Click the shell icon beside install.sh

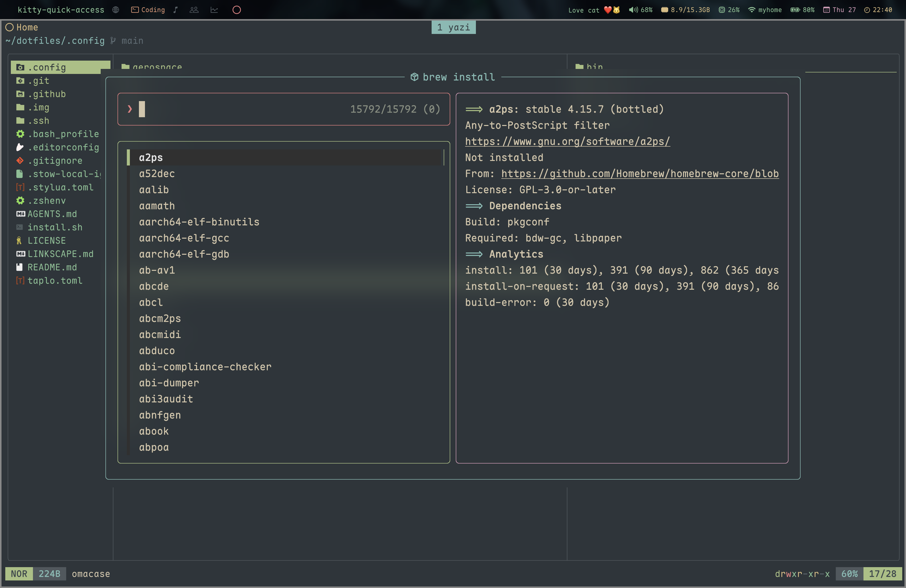pos(20,227)
